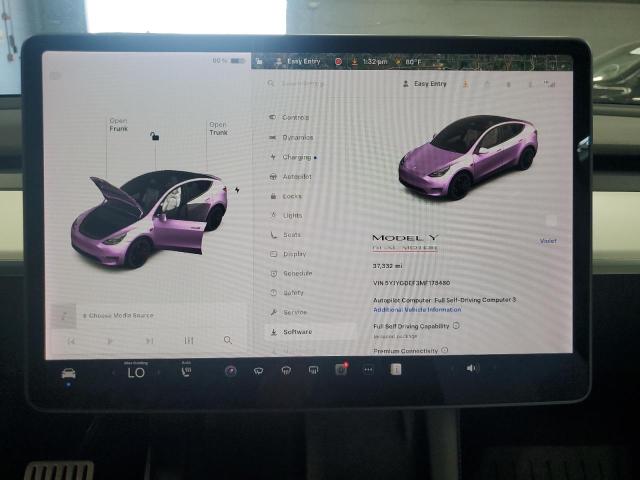The image size is (640, 480).
Task: Open the three-dot app launcher
Action: pos(367,369)
